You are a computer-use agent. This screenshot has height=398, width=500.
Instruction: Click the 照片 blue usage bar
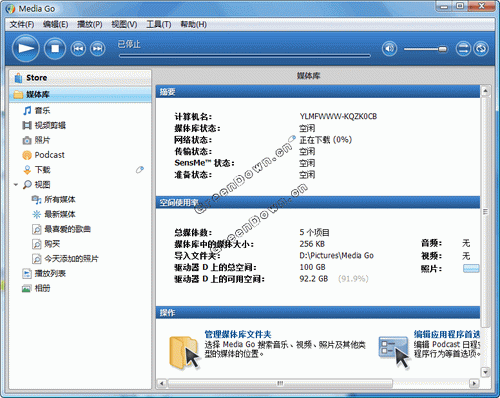[x=471, y=268]
